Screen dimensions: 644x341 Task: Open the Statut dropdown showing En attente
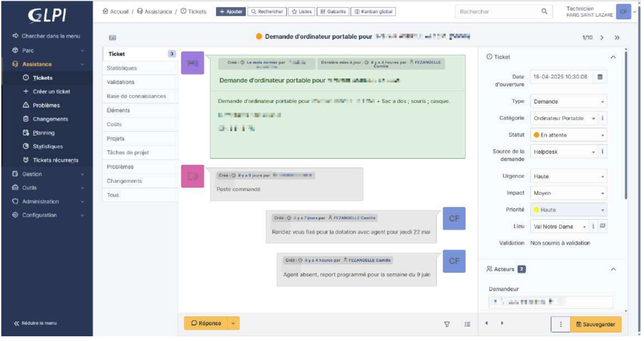coord(568,135)
